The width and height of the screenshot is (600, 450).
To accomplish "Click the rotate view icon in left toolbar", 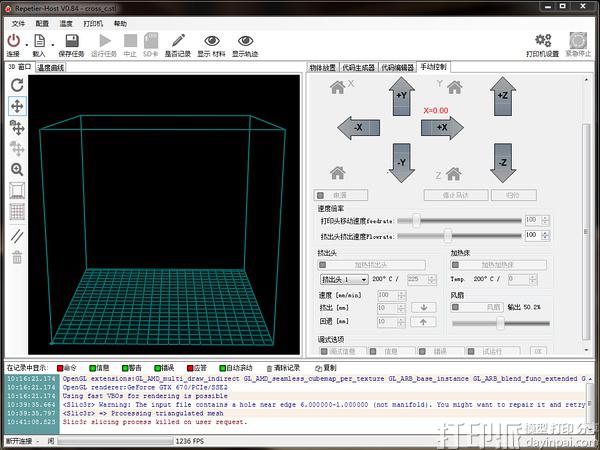I will click(x=17, y=85).
